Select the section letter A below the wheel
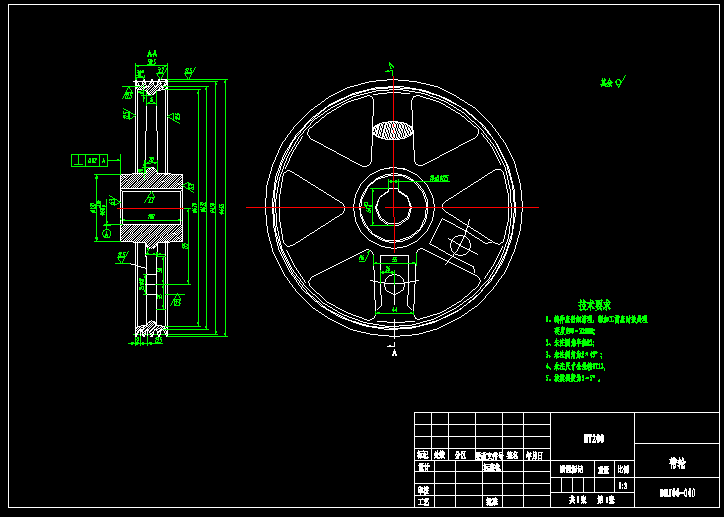The image size is (724, 517). [x=394, y=353]
